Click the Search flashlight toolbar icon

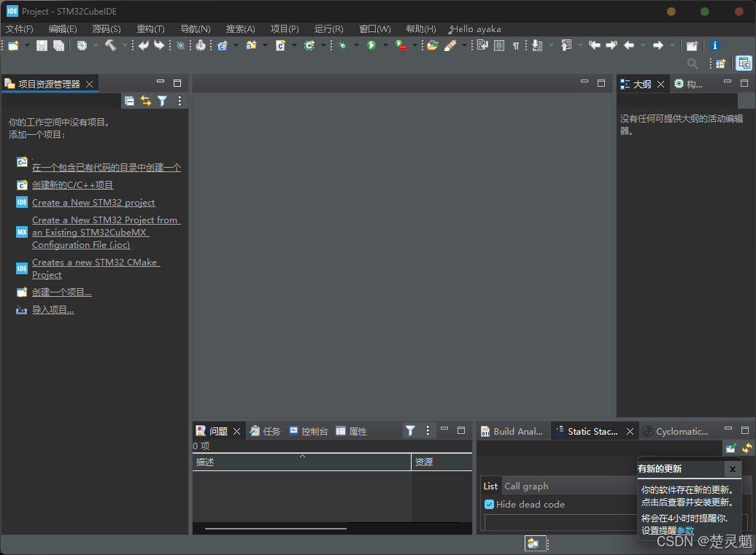point(450,46)
